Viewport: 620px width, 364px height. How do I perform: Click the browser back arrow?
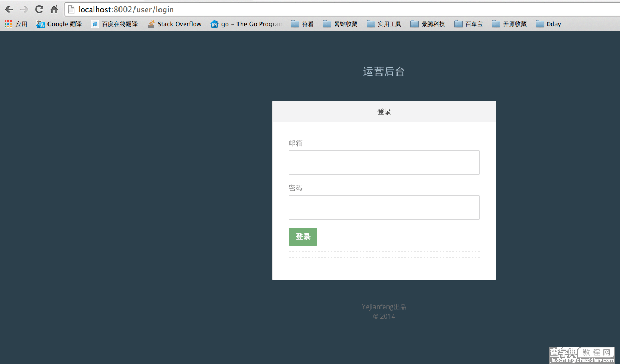9,10
